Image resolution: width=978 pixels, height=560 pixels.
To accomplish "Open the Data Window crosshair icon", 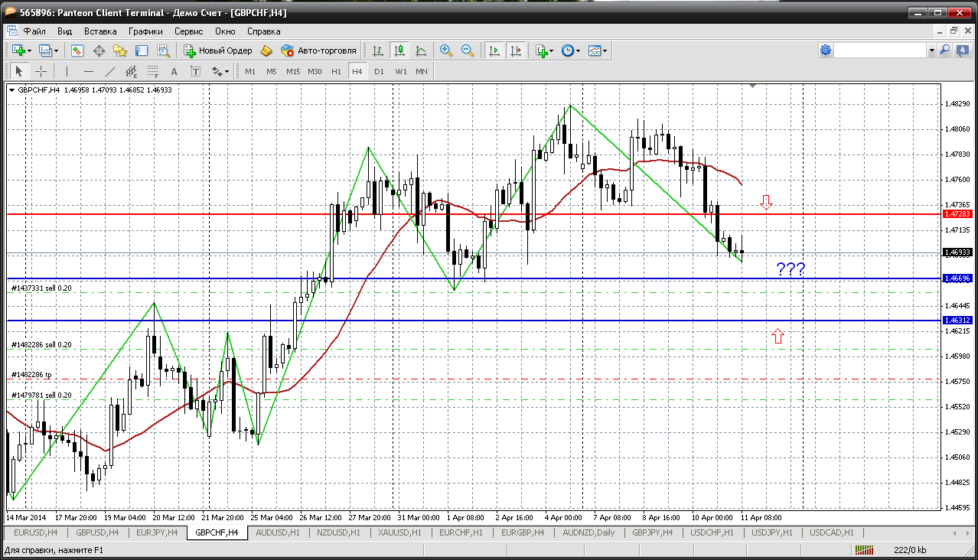I will click(x=99, y=50).
